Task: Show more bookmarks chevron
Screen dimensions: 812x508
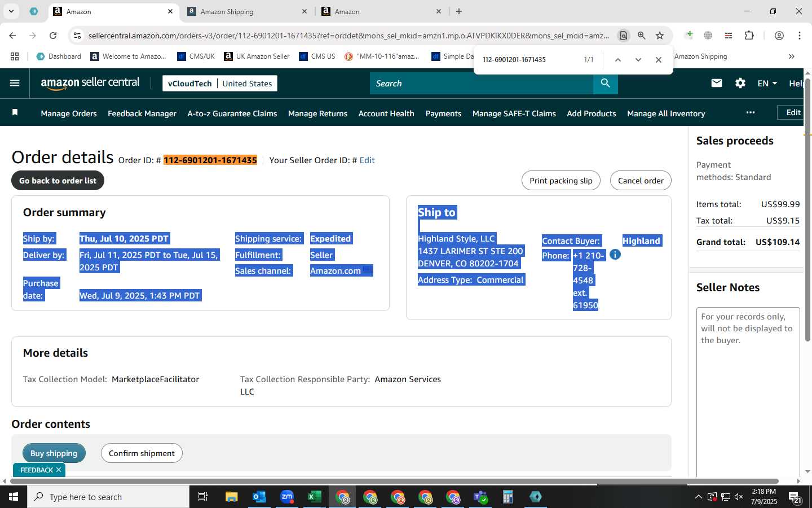Action: [x=792, y=56]
